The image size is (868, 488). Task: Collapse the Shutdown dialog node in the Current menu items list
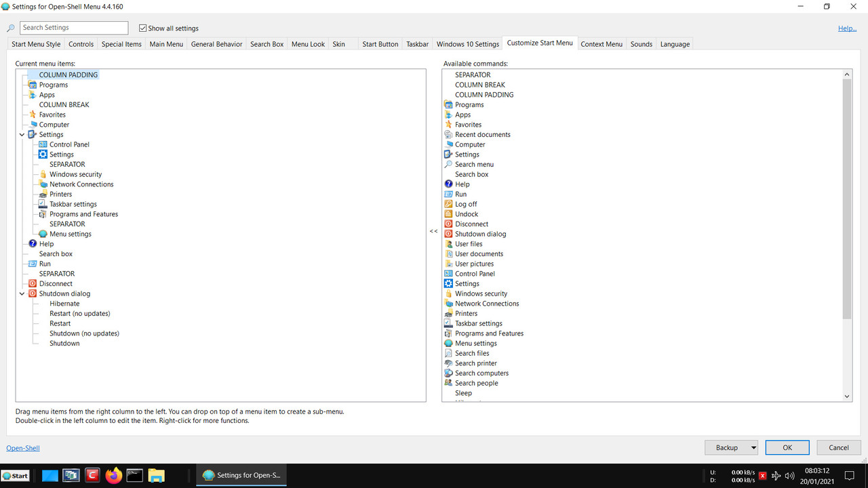pos(22,293)
